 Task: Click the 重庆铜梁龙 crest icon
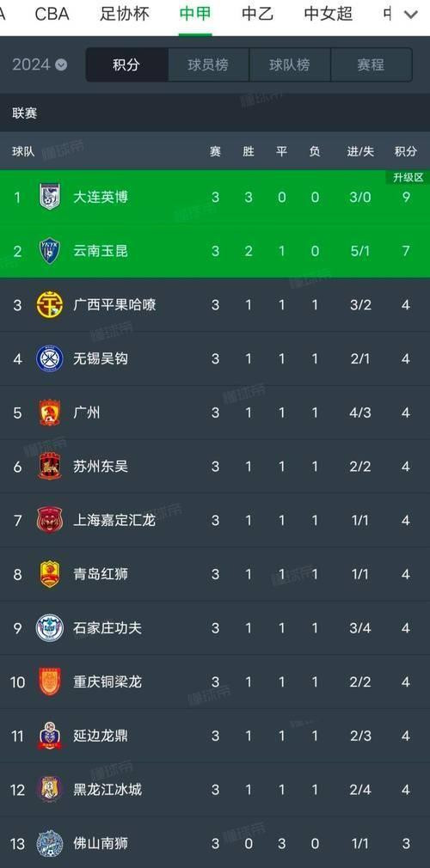point(50,682)
